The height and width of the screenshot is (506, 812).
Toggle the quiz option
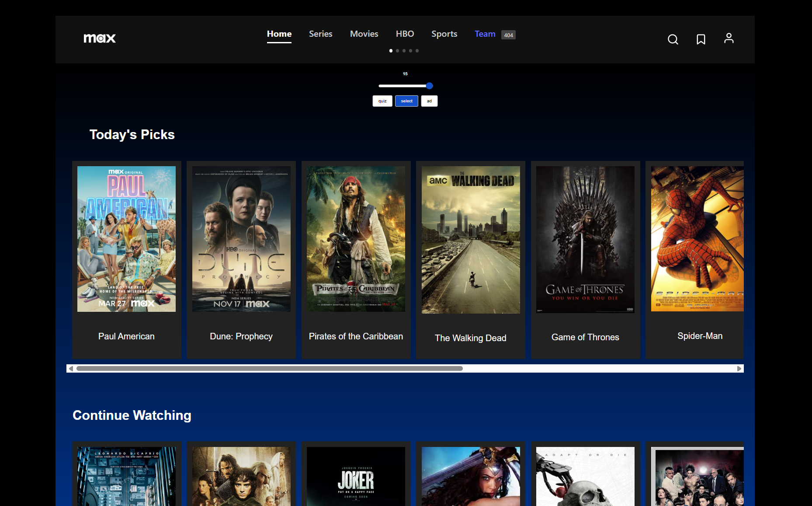tap(382, 101)
